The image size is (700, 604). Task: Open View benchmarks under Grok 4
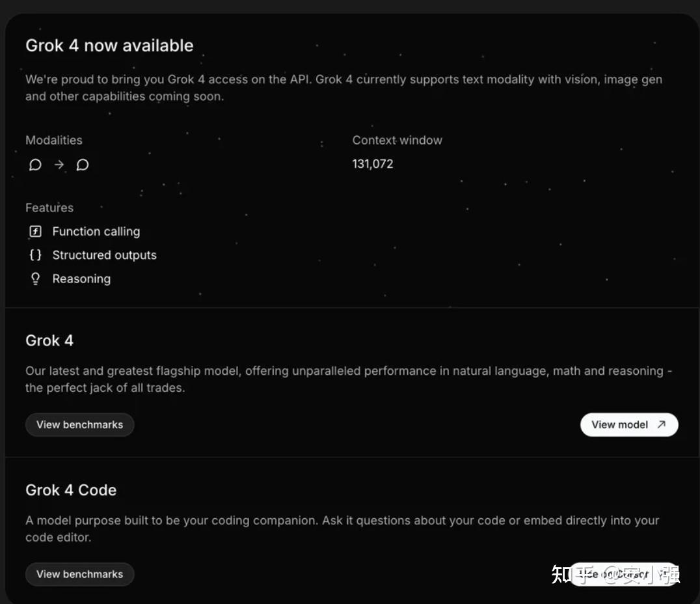[79, 424]
